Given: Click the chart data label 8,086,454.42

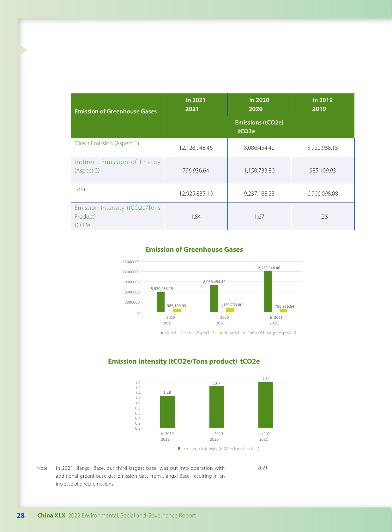Looking at the screenshot, I should (x=214, y=282).
